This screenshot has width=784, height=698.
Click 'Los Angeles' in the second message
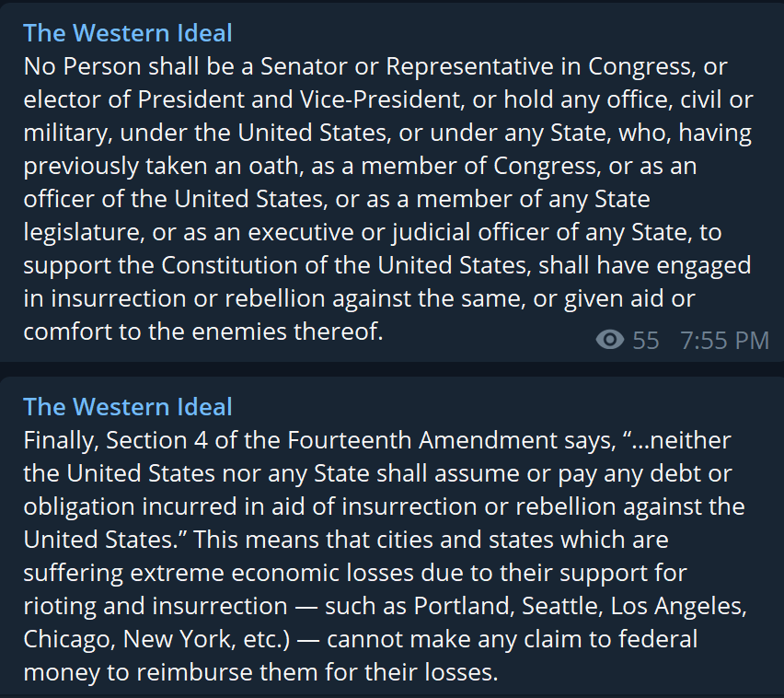676,606
